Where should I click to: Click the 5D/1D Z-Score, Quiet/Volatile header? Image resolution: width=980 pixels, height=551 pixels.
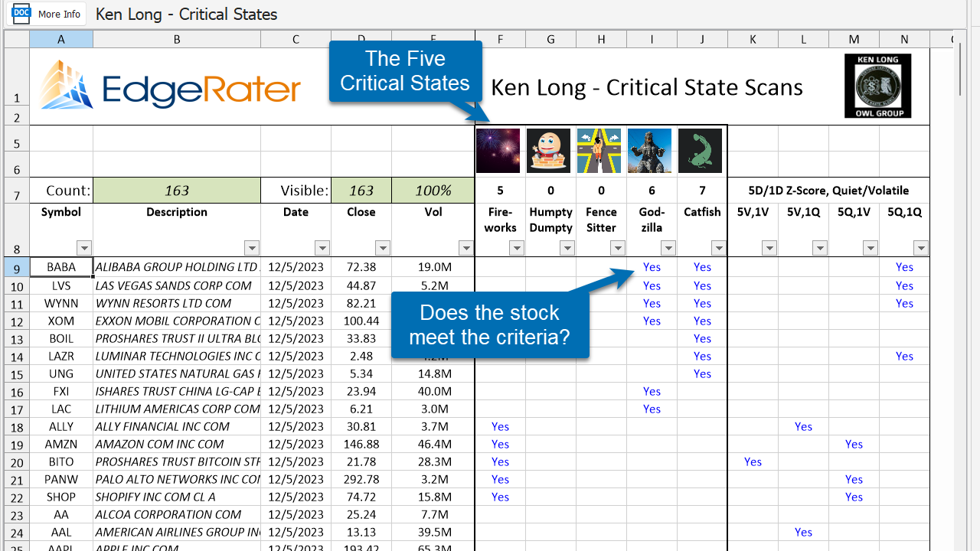coord(828,191)
